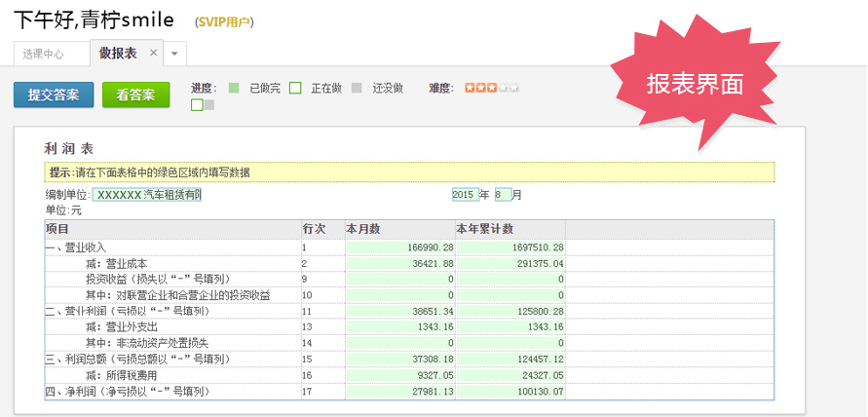Click 非流动资产处置损失 本年累计数 cell
Viewport: 868px width, 417px height.
coord(510,343)
